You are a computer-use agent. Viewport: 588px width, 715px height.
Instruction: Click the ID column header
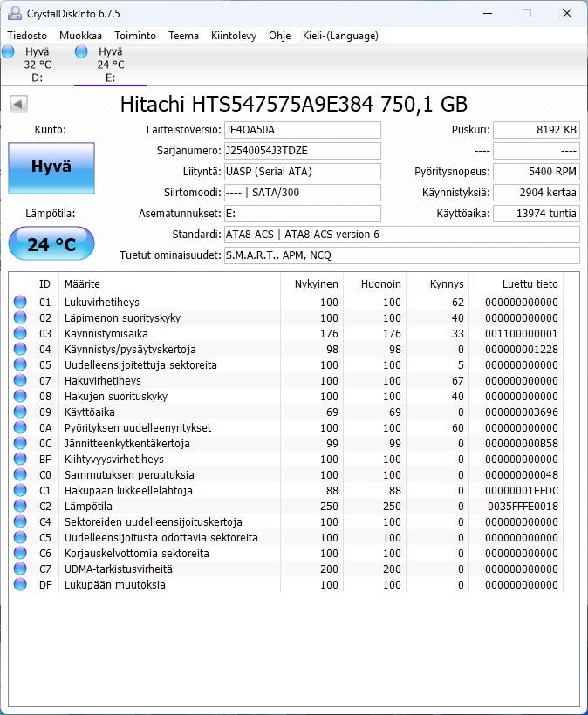tap(44, 283)
